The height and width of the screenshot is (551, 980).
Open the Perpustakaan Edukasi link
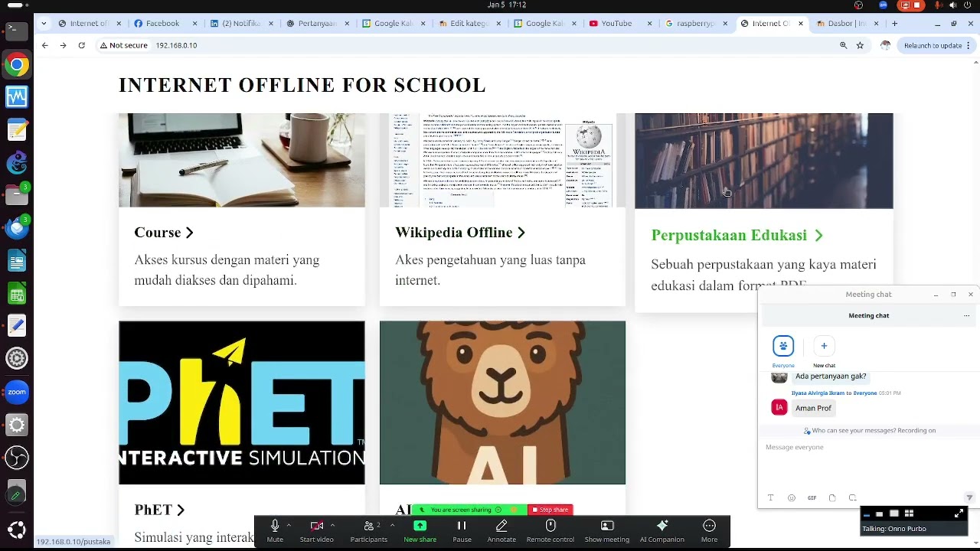click(x=737, y=236)
